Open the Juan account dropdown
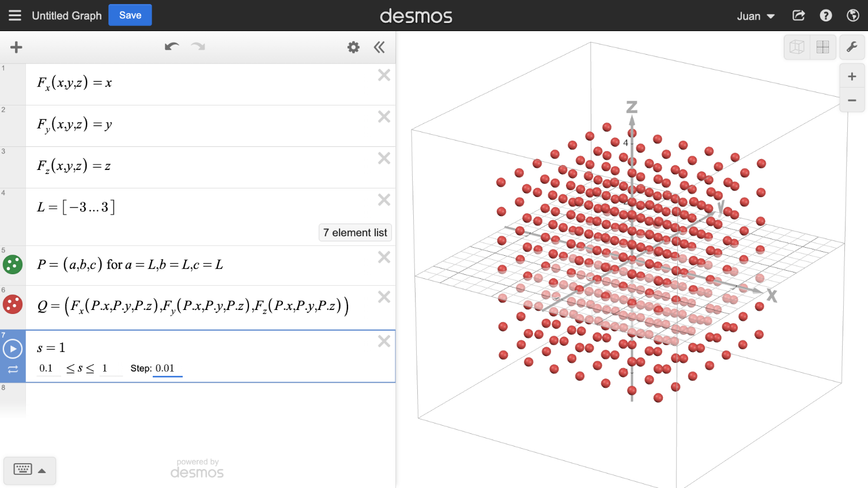 click(755, 16)
